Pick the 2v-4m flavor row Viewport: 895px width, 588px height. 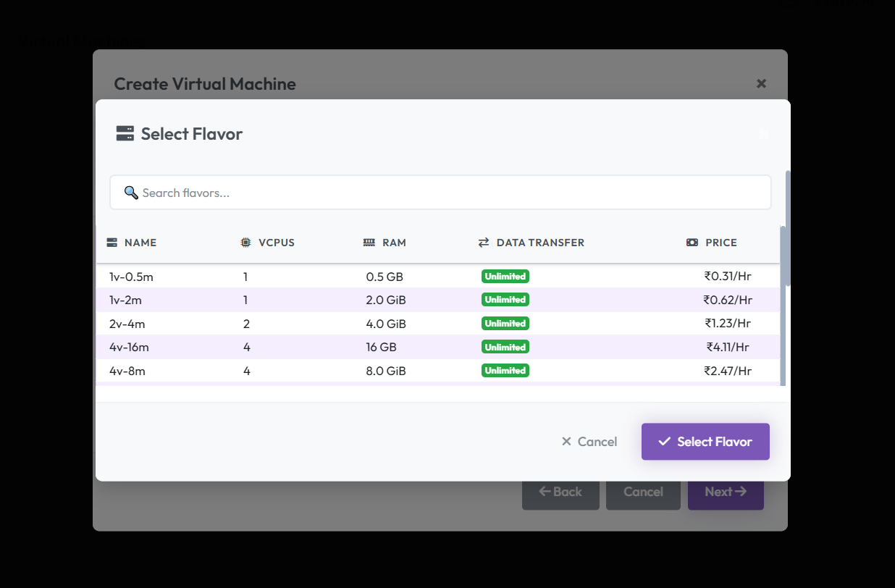290,324
